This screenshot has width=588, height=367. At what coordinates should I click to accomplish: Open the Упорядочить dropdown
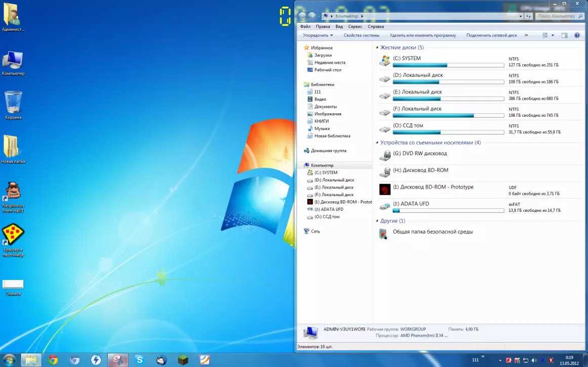click(x=318, y=35)
